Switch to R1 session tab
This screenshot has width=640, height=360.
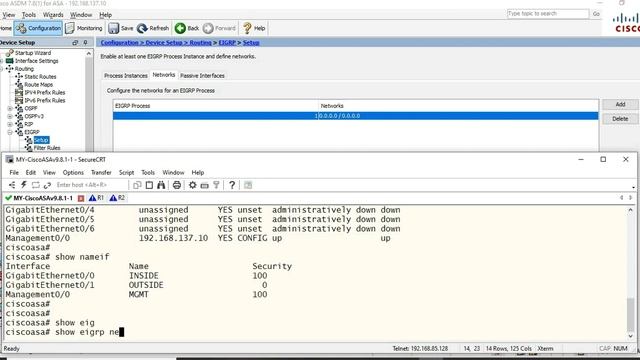pos(97,198)
